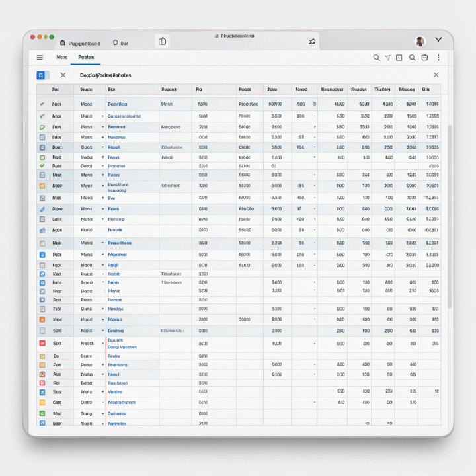Screen dimensions: 476x476
Task: Toggle the second green checkmark row
Action: coord(42,116)
